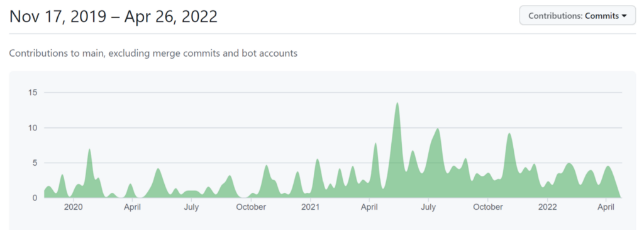Click the October label just before 2022
This screenshot has width=644, height=230.
[x=488, y=207]
